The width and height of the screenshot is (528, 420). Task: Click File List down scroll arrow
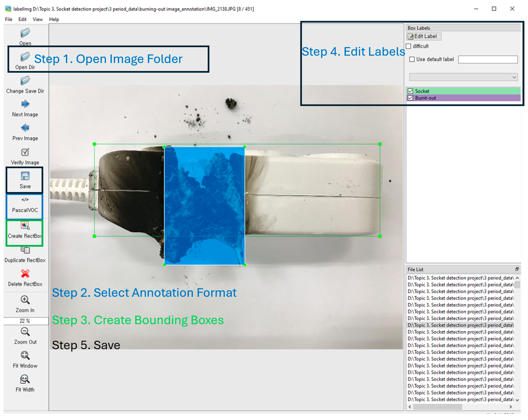pyautogui.click(x=517, y=400)
